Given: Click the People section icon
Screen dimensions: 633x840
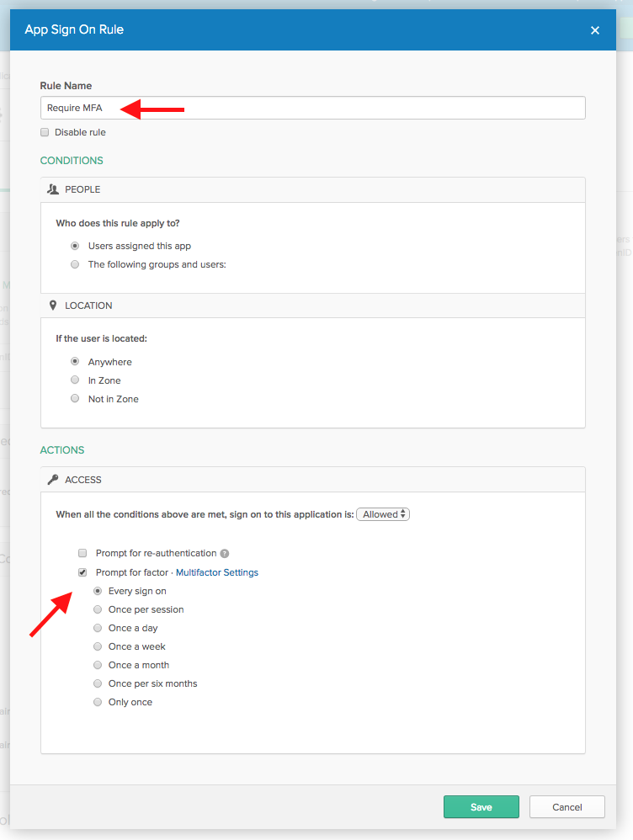Looking at the screenshot, I should (x=53, y=189).
